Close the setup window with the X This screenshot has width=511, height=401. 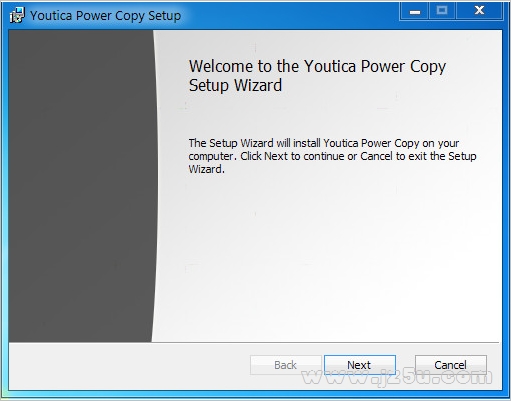pyautogui.click(x=479, y=11)
